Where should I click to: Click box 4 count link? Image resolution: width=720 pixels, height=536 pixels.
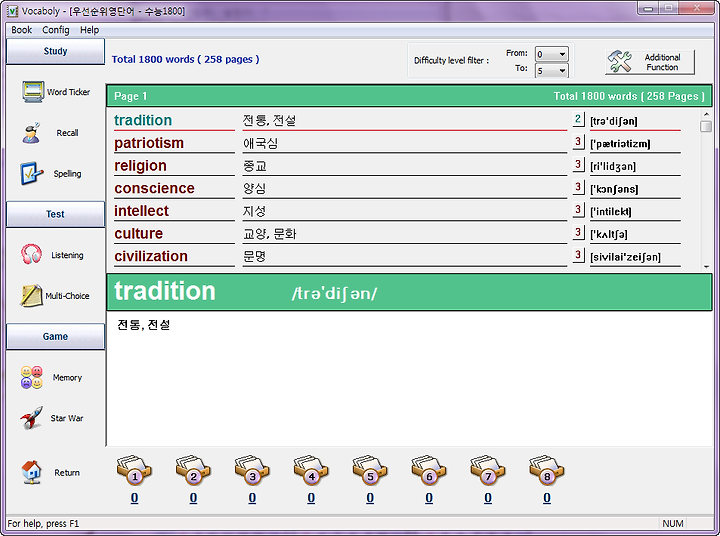(311, 498)
